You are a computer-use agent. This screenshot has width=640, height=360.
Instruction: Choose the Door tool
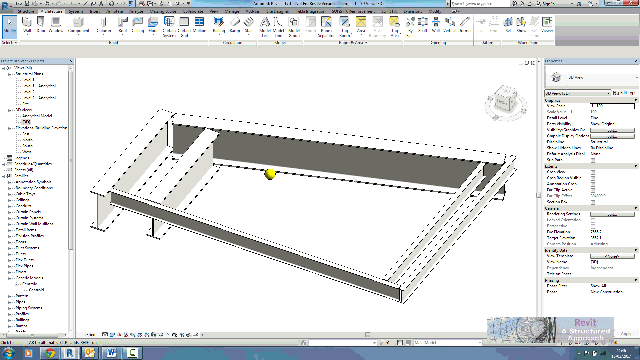pos(41,25)
